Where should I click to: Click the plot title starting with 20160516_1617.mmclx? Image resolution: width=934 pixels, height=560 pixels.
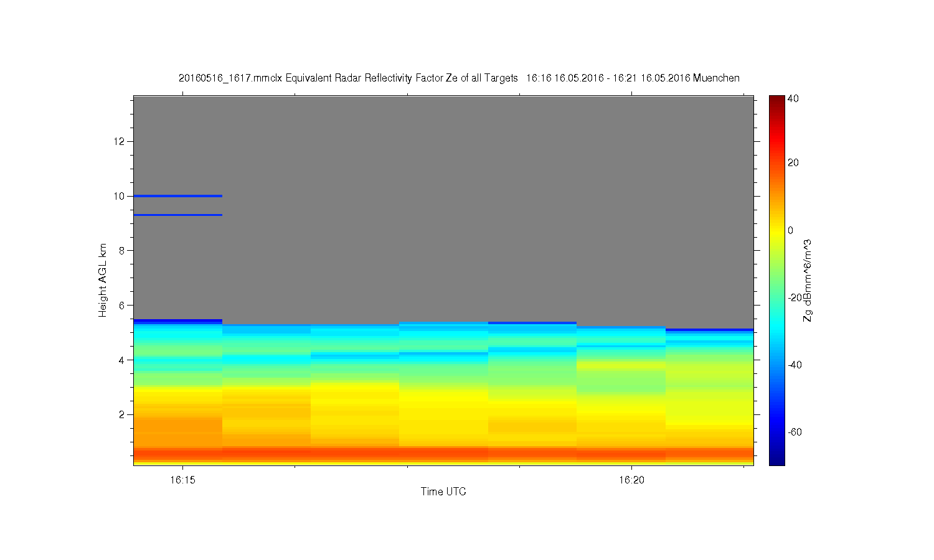(x=459, y=78)
